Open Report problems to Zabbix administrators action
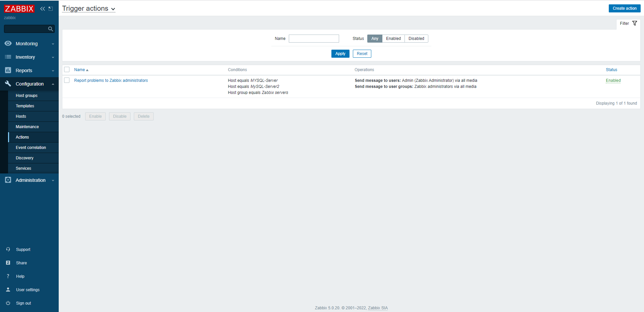644x312 pixels. pos(111,81)
